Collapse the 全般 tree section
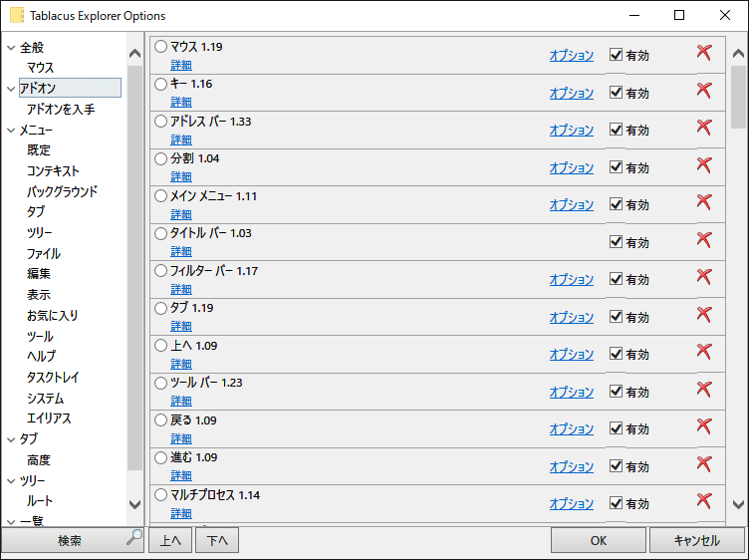 click(12, 48)
